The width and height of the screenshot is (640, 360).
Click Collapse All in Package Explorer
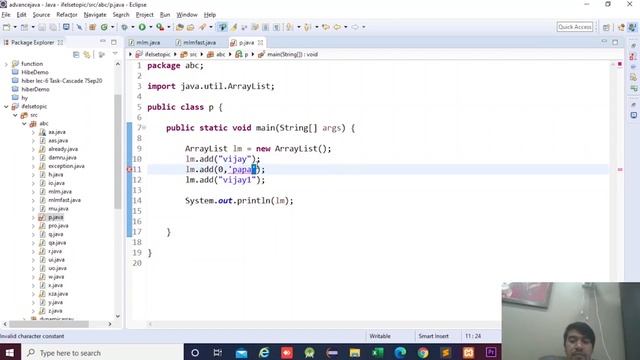(76, 54)
